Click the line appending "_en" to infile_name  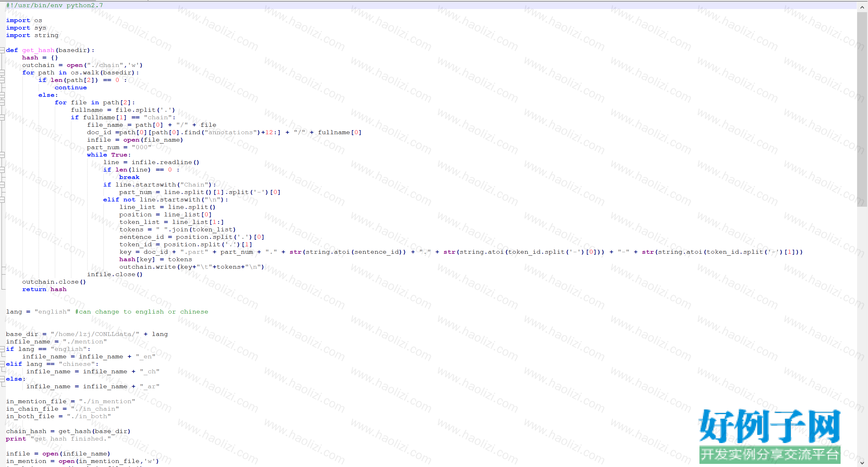pos(89,356)
